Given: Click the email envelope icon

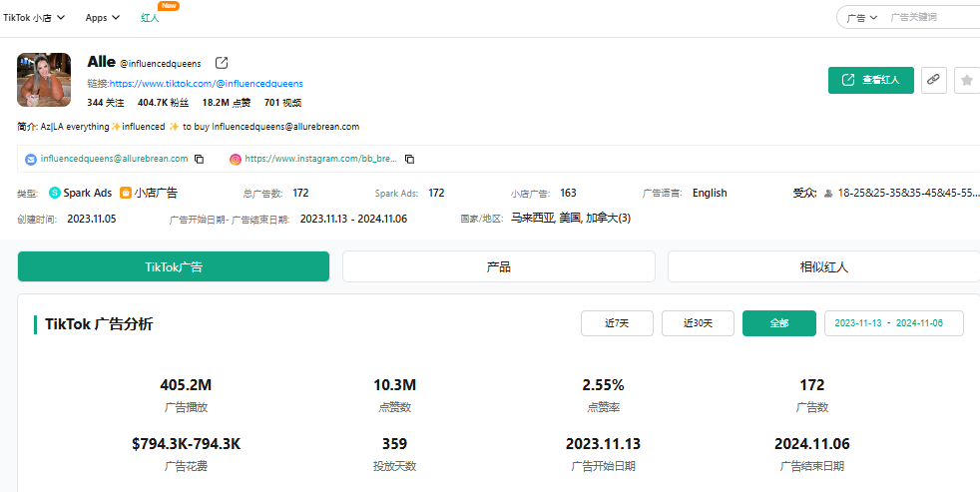Looking at the screenshot, I should pos(31,160).
